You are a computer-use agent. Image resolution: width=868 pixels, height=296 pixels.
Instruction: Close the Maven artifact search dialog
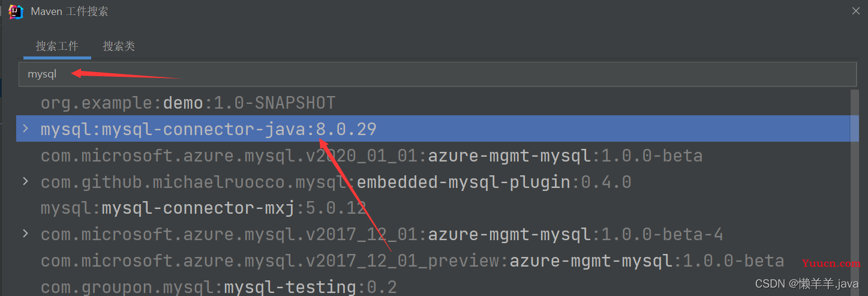[x=856, y=11]
